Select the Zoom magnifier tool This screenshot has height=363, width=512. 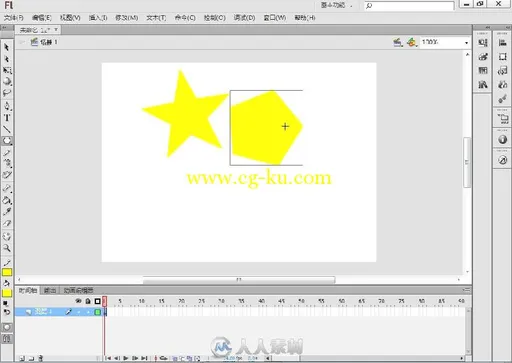coord(7,248)
